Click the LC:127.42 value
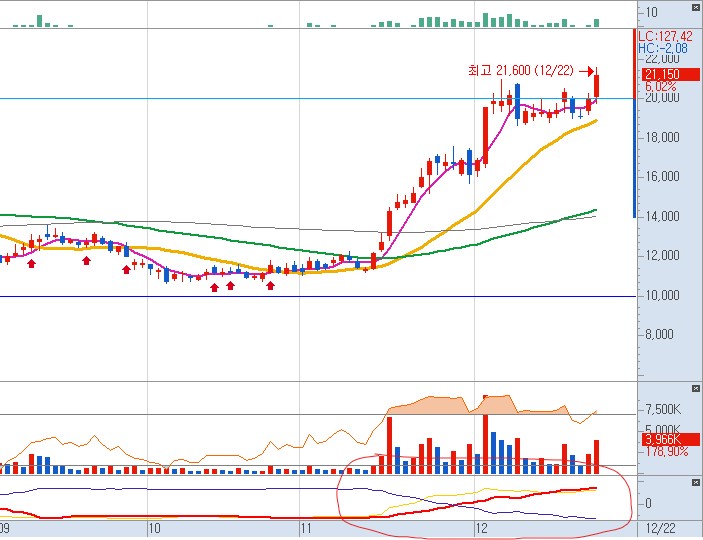This screenshot has height=540, width=703. coord(665,36)
